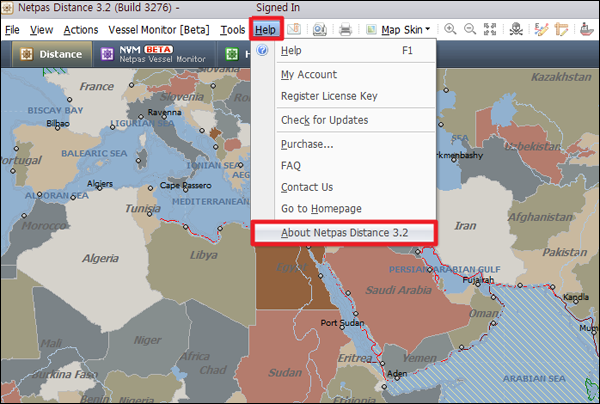The width and height of the screenshot is (600, 404).
Task: Open About Netpas Distance 3.2
Action: tap(344, 233)
